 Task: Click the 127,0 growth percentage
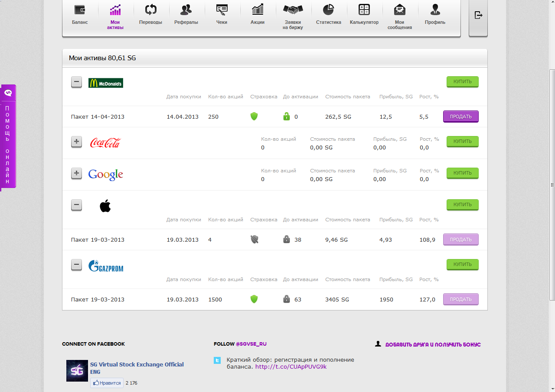coord(428,299)
